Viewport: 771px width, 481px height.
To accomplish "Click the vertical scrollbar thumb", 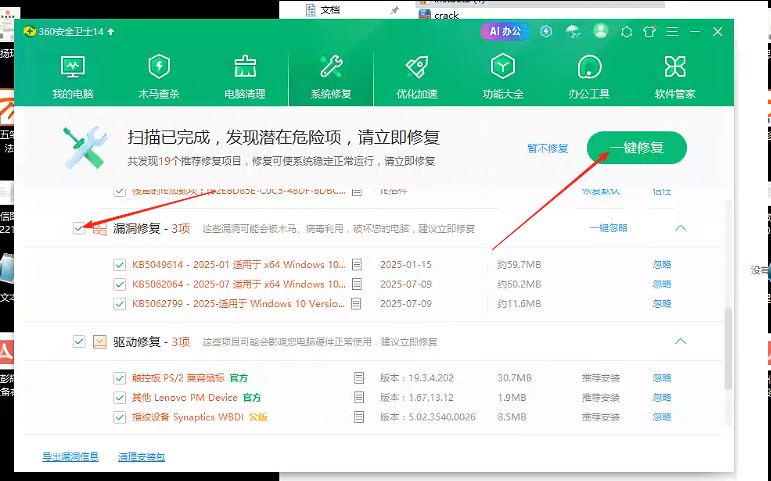I will [728, 348].
